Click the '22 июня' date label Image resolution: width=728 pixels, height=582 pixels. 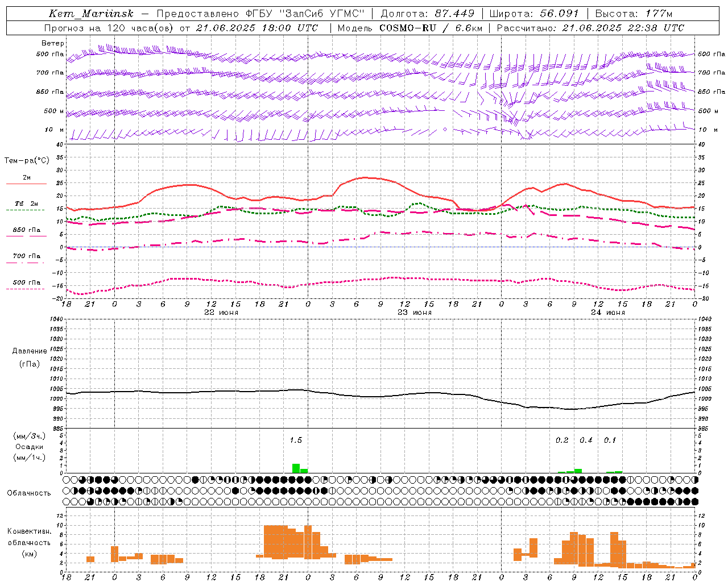[221, 313]
